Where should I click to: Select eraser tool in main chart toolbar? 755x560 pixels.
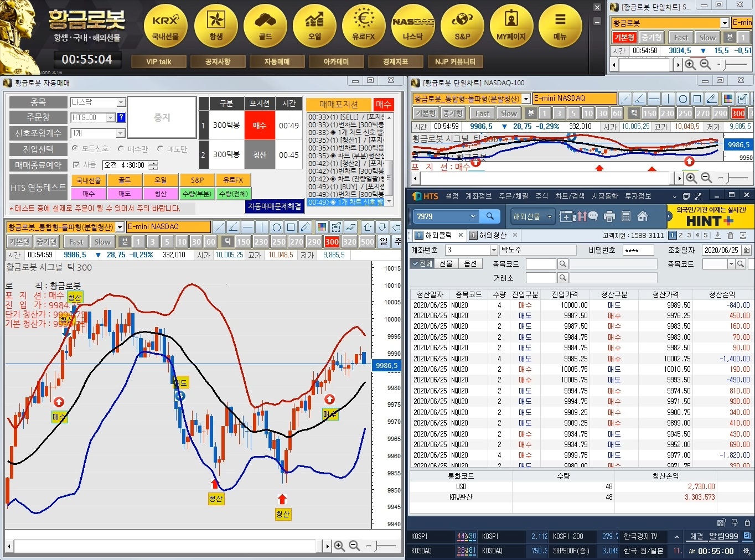(x=351, y=227)
